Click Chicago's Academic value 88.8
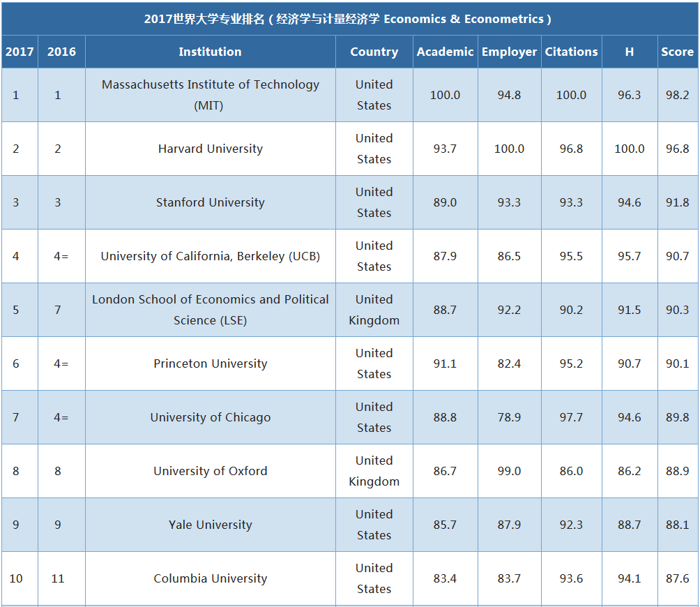 click(x=445, y=417)
